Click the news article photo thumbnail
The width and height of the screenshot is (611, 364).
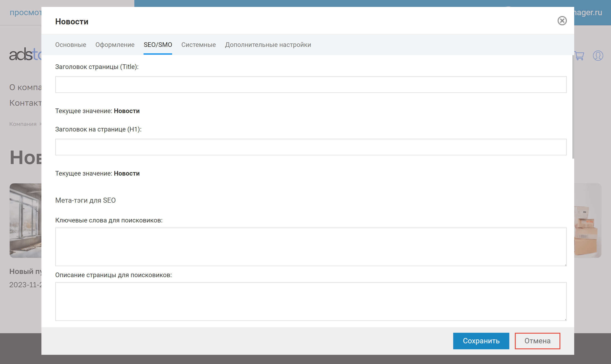(25, 221)
